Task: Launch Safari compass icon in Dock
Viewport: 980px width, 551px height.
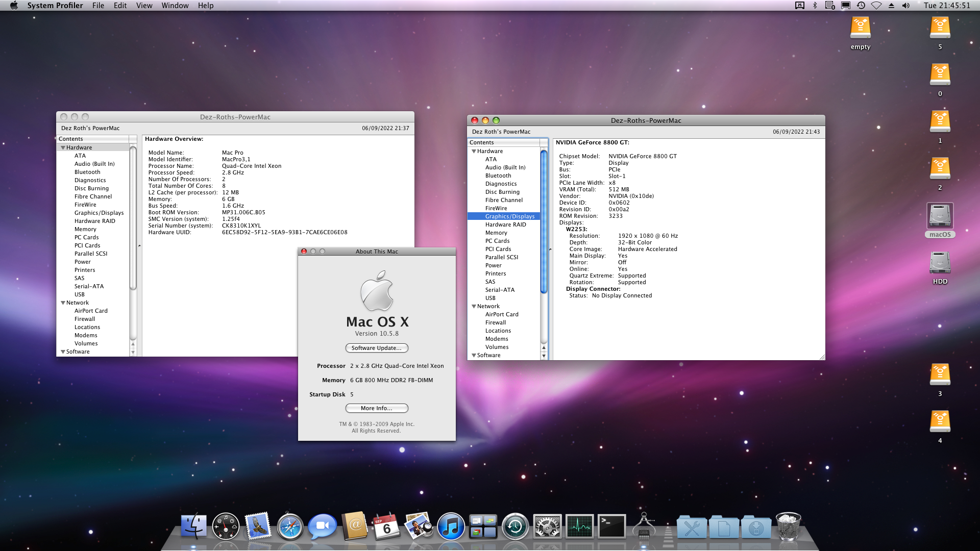Action: pyautogui.click(x=290, y=526)
